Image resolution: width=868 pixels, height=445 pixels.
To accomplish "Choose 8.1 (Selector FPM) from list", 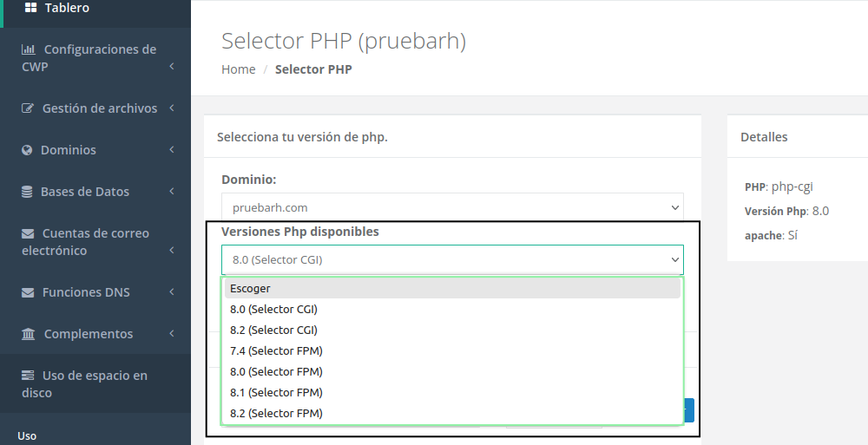I will 277,392.
